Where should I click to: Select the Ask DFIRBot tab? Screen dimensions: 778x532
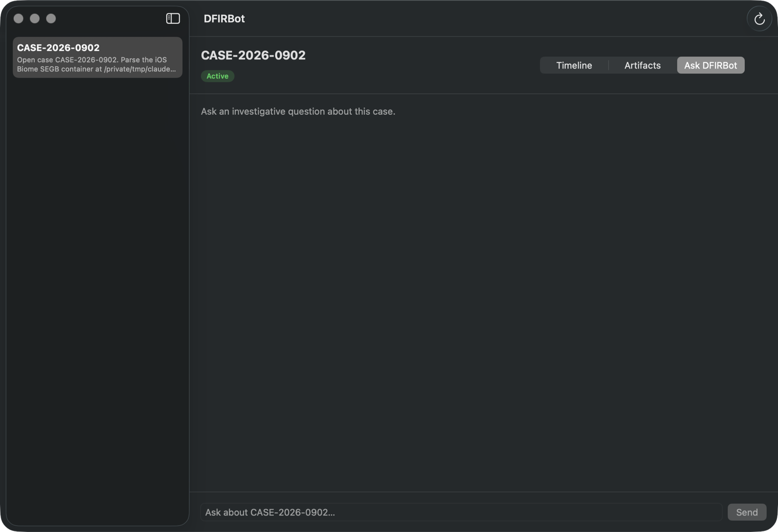[x=710, y=65]
